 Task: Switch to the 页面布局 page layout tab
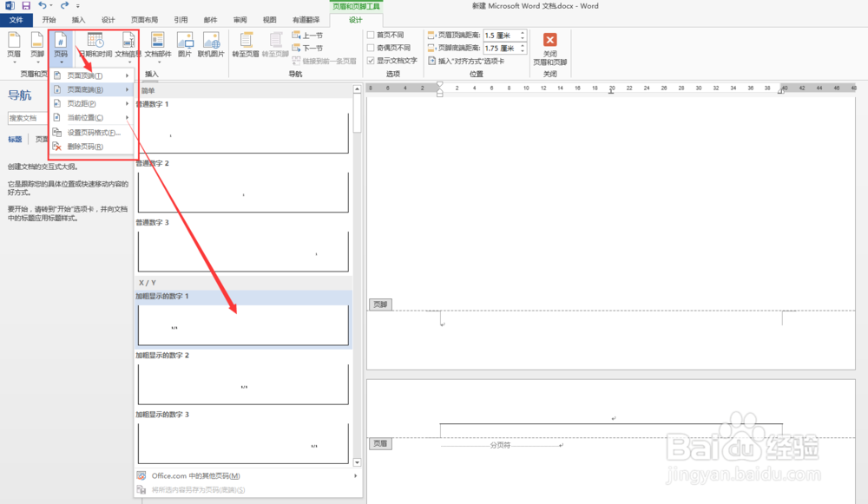click(144, 20)
